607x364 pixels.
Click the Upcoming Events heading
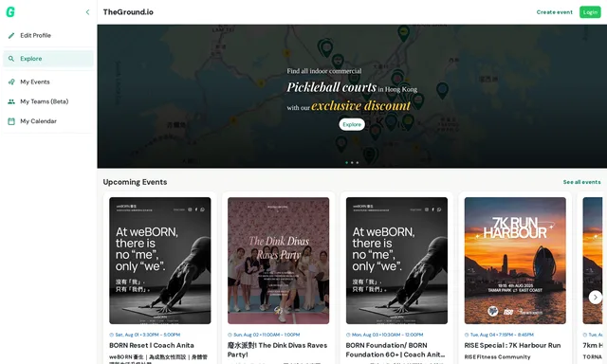135,182
